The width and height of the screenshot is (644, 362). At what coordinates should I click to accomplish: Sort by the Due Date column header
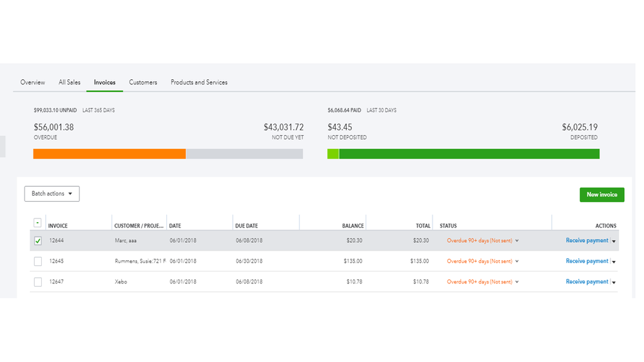pos(247,226)
